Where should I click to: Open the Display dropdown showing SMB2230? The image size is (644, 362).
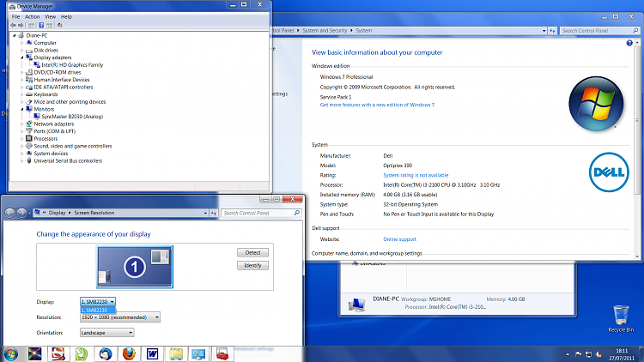tap(98, 302)
